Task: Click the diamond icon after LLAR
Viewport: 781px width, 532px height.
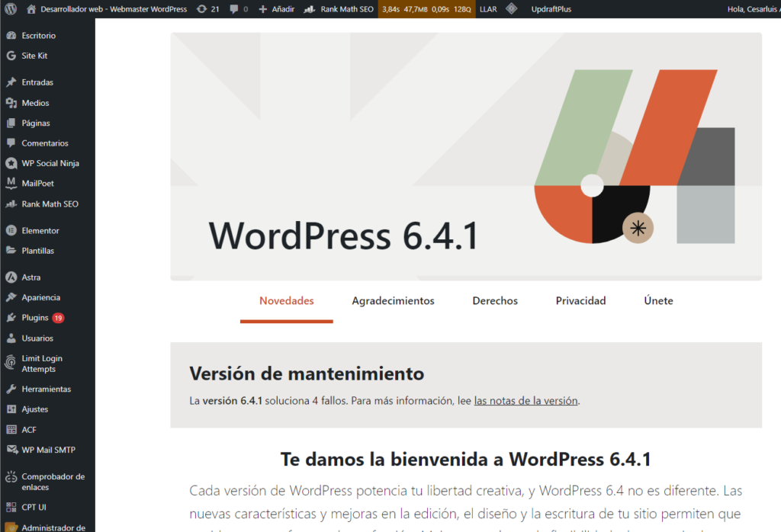Action: pos(511,9)
